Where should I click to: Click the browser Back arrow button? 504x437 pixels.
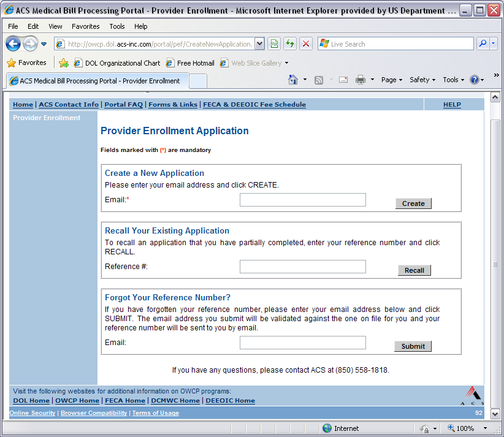13,44
